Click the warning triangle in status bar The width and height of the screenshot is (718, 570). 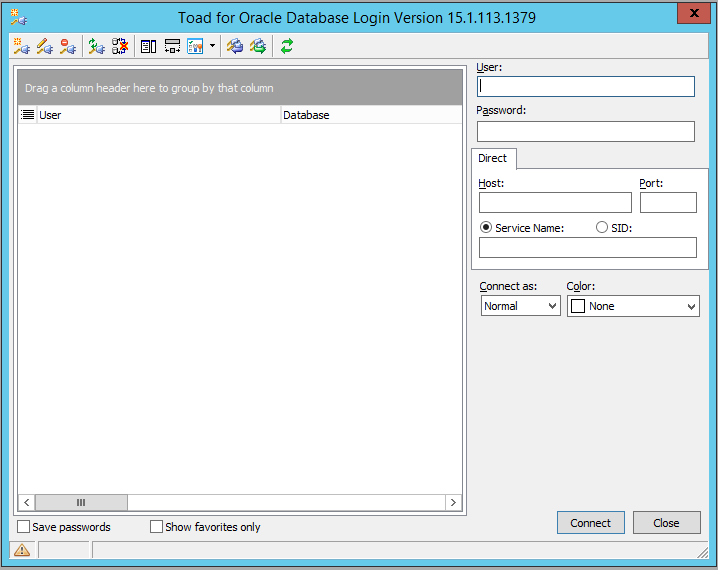click(x=22, y=549)
